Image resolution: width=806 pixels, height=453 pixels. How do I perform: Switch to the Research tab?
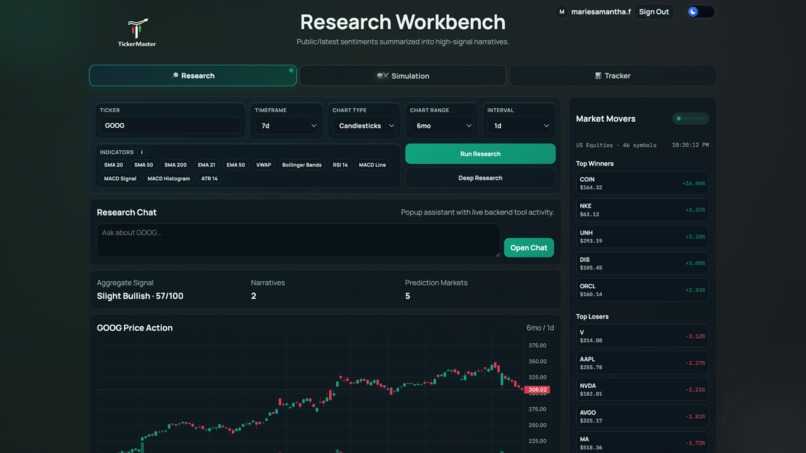tap(193, 76)
